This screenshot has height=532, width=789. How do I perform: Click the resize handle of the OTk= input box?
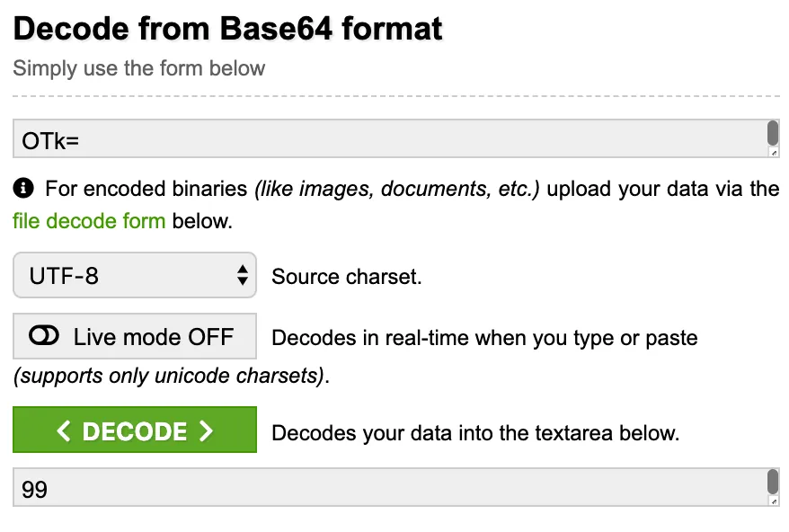[x=774, y=154]
